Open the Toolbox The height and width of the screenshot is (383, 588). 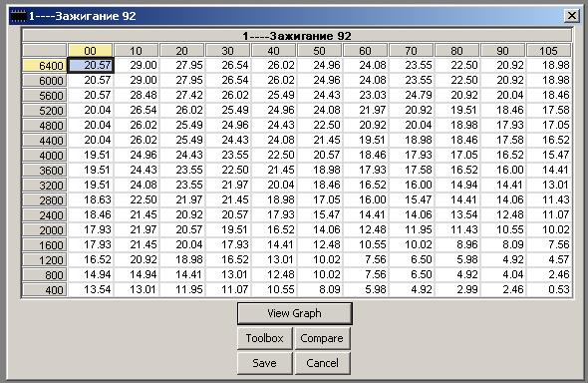click(x=265, y=338)
